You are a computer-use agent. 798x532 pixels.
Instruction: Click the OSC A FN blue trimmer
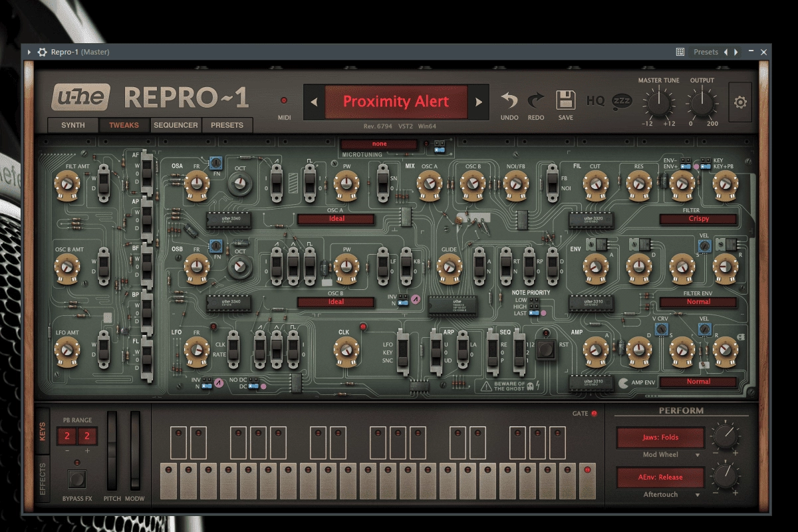[215, 162]
